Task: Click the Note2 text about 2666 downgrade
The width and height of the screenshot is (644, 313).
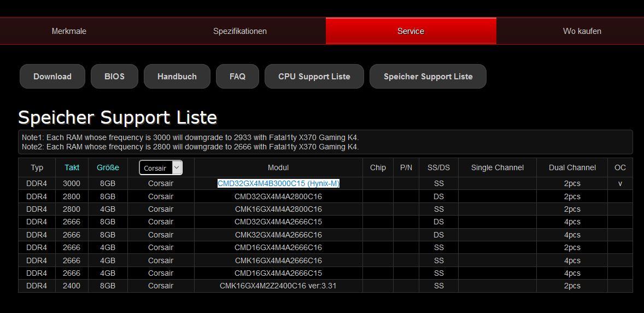Action: point(190,147)
